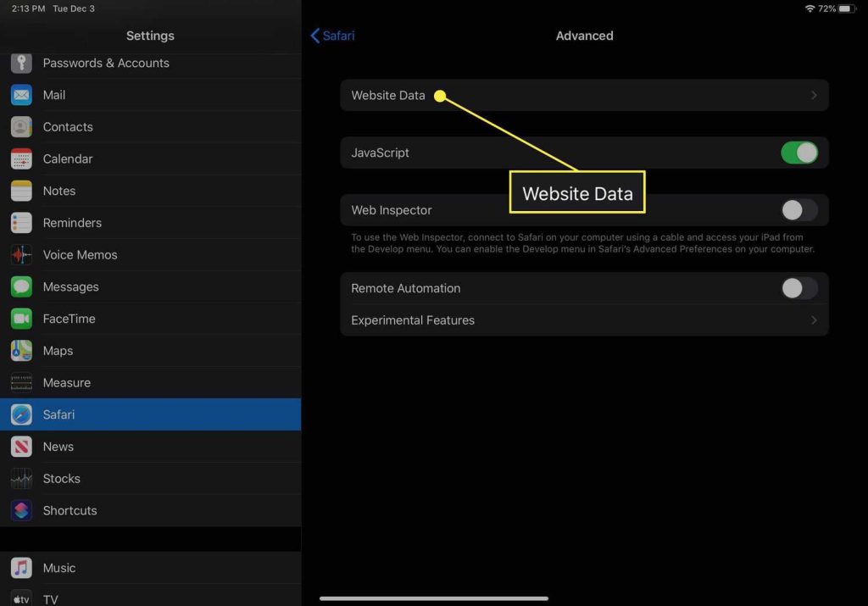The image size is (868, 606).
Task: Open the FaceTime camera icon
Action: [21, 319]
